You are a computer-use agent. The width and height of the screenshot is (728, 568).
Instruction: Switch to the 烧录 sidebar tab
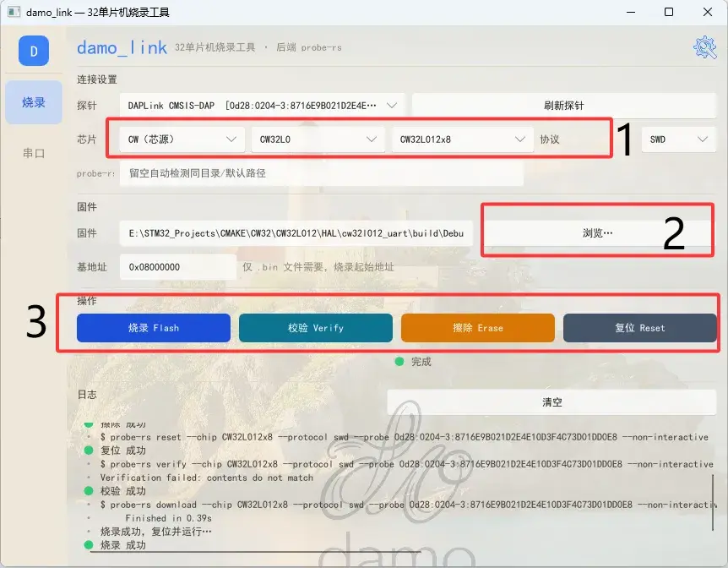(34, 102)
